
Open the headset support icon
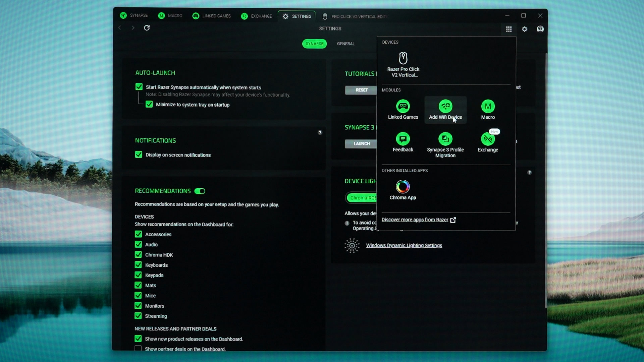540,29
